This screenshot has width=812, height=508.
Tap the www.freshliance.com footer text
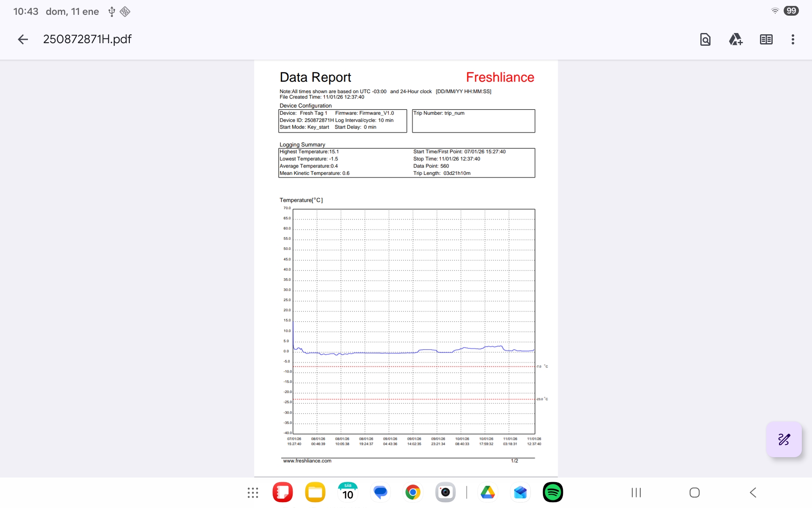pyautogui.click(x=307, y=461)
